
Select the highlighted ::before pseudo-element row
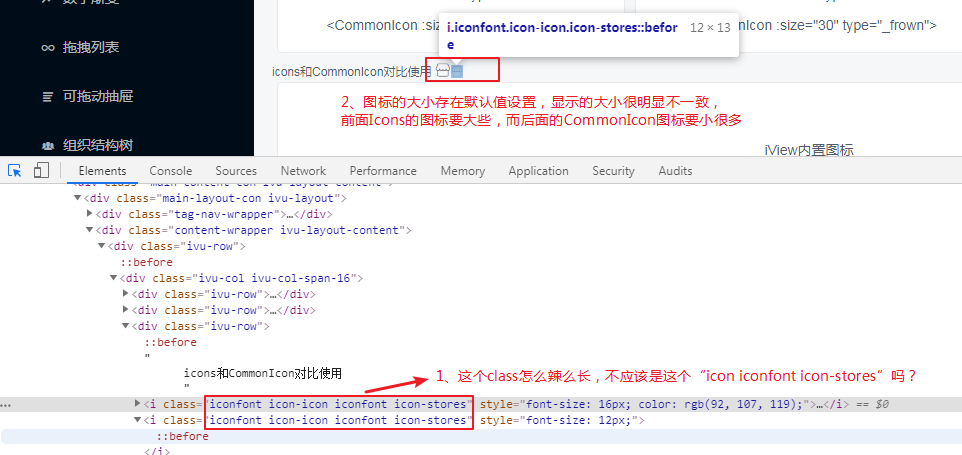(x=182, y=436)
